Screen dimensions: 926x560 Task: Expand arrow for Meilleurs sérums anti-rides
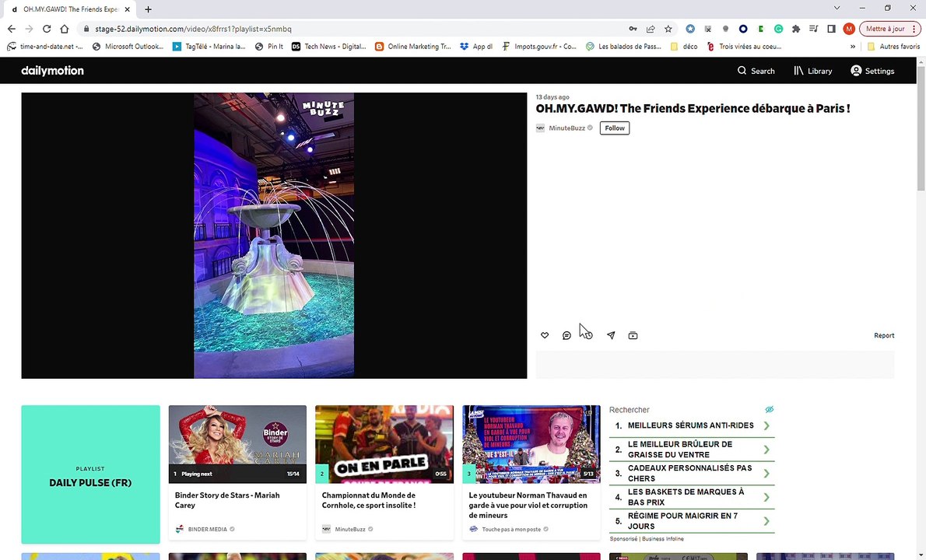point(766,425)
